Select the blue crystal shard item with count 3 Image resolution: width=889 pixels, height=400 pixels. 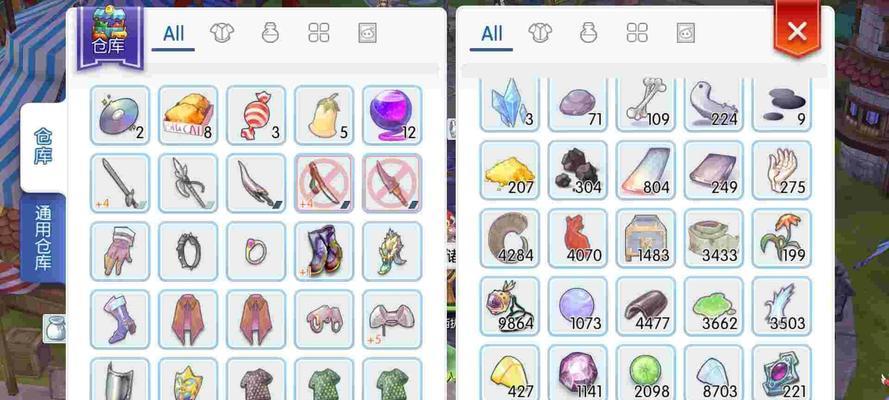[x=509, y=105]
